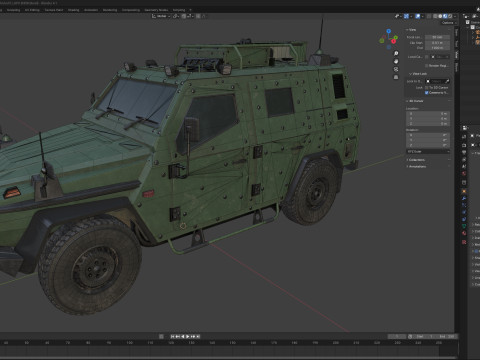Open the Options dropdown
Viewport: 480px width, 360px height.
point(448,23)
